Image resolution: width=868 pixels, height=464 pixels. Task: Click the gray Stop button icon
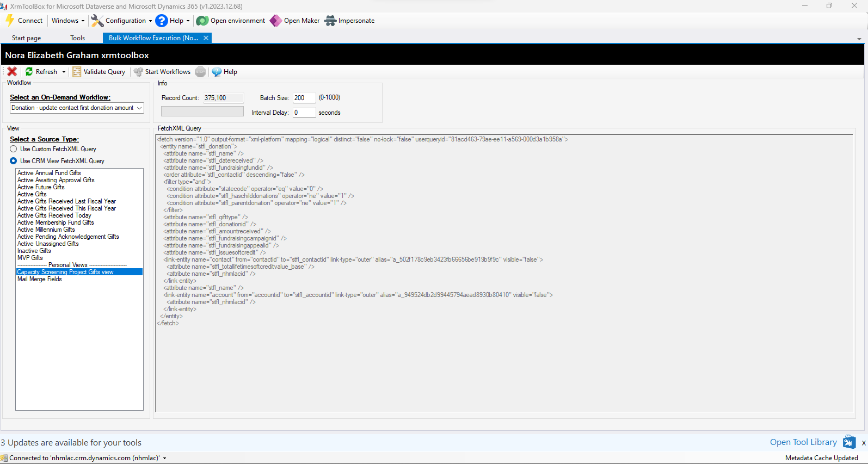click(200, 72)
